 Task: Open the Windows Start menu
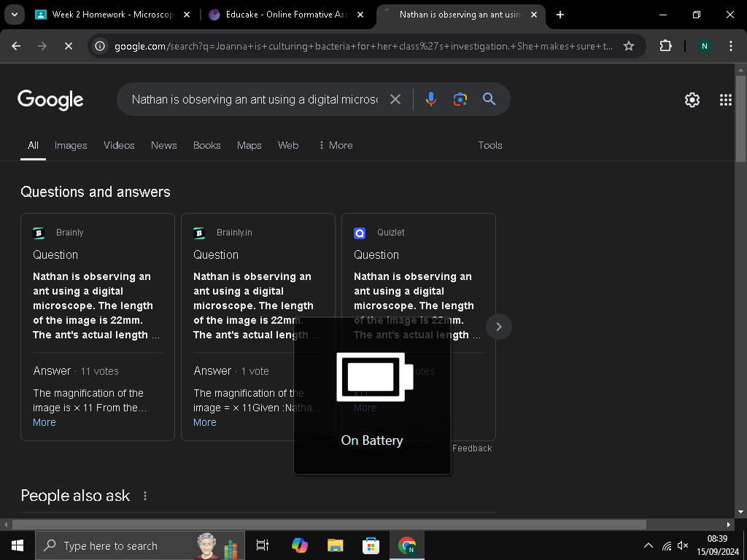18,545
